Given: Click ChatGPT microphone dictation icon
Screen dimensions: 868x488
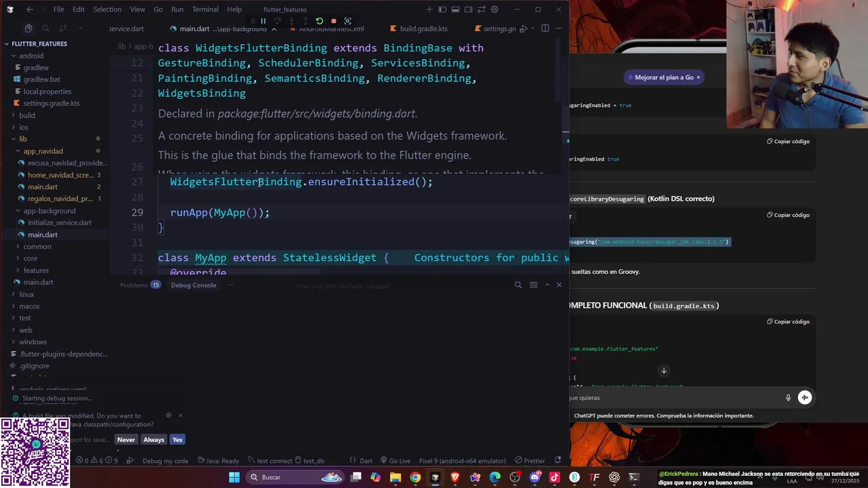Looking at the screenshot, I should pyautogui.click(x=788, y=398).
